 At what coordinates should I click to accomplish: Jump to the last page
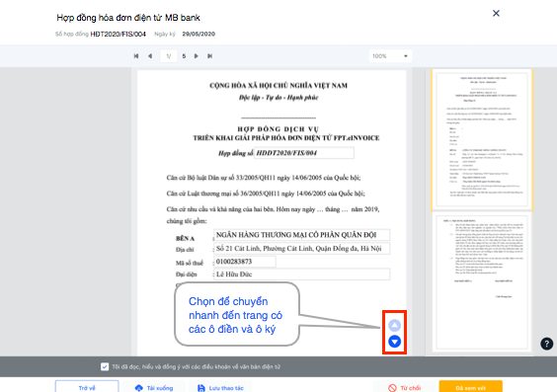[210, 56]
